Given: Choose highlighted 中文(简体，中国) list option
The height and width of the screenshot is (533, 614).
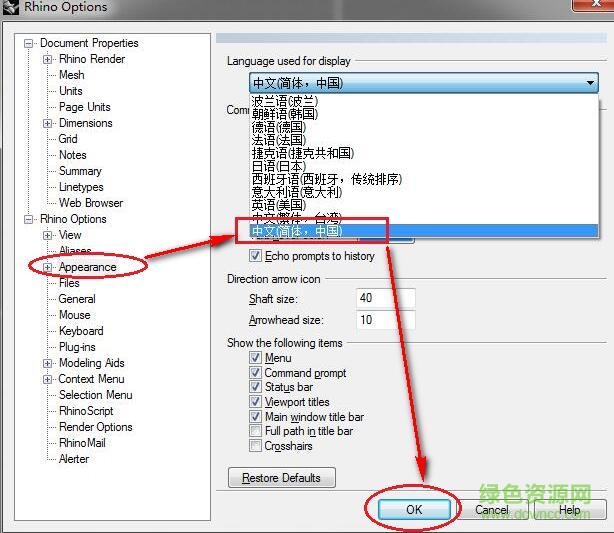Looking at the screenshot, I should coord(424,231).
